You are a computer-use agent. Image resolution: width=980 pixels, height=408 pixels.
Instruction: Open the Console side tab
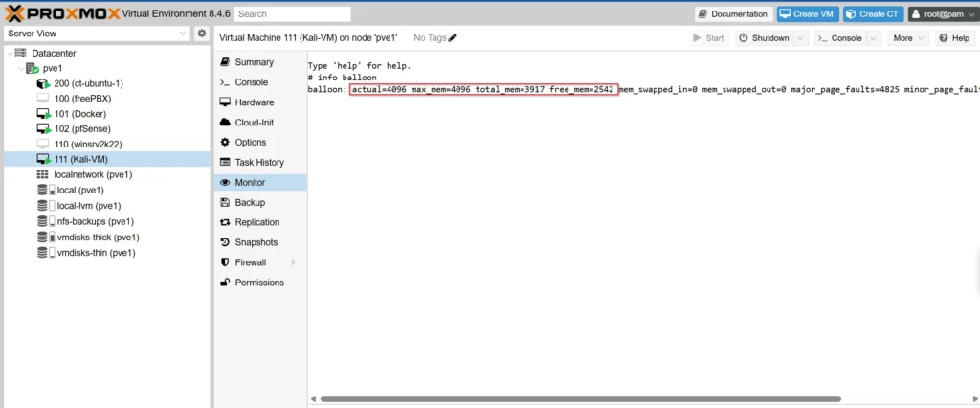pos(260,82)
